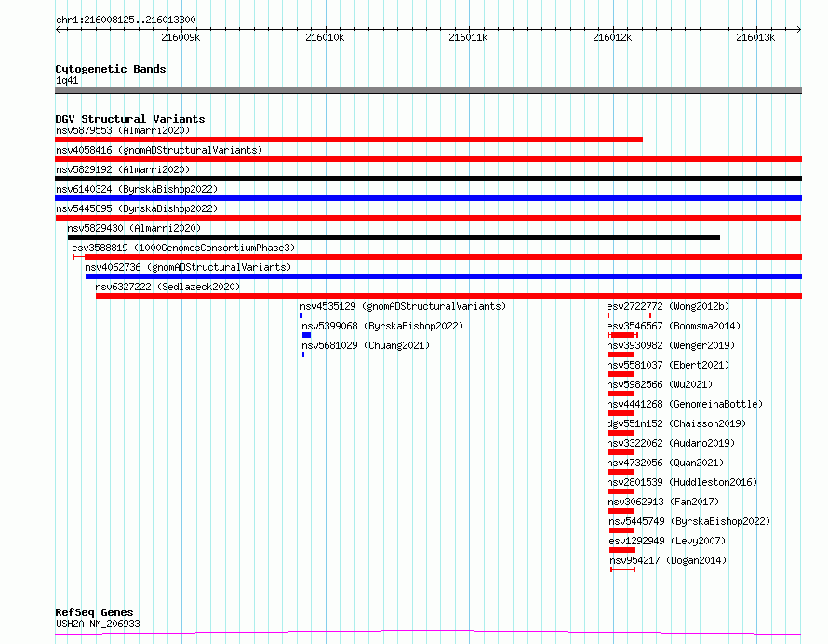The image size is (828, 644).
Task: Click nsv2801539 (Huddleston2016) label
Action: (682, 482)
